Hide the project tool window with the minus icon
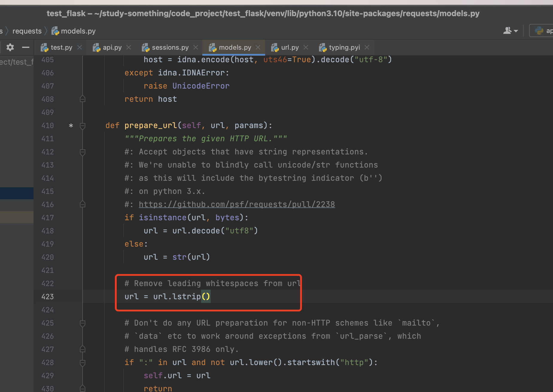Viewport: 553px width, 392px height. point(26,47)
